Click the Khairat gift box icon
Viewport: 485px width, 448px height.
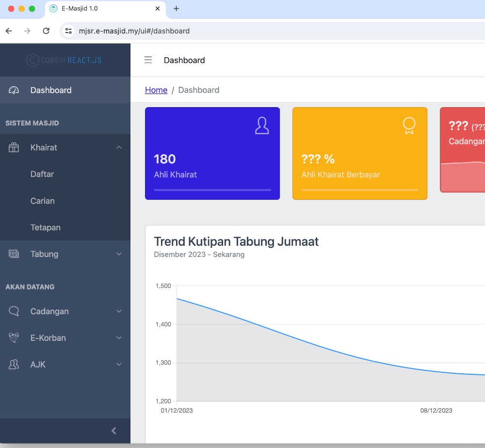(14, 147)
